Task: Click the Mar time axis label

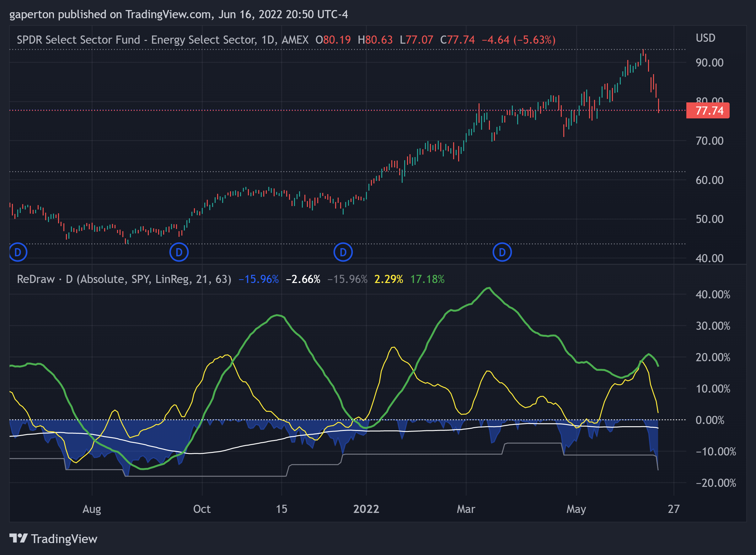Action: point(466,509)
